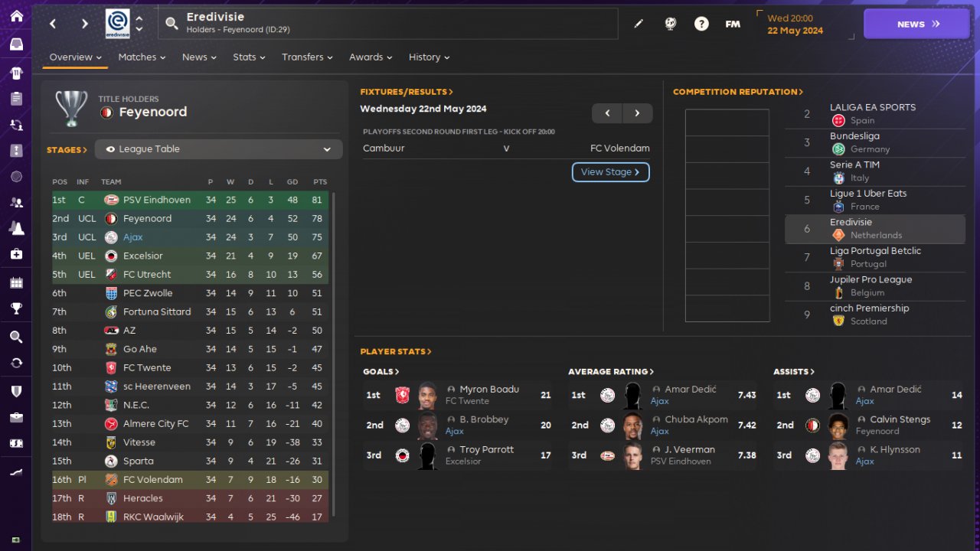Go to the Home screen via sidebar house icon
This screenshot has height=551, width=980.
coord(16,16)
